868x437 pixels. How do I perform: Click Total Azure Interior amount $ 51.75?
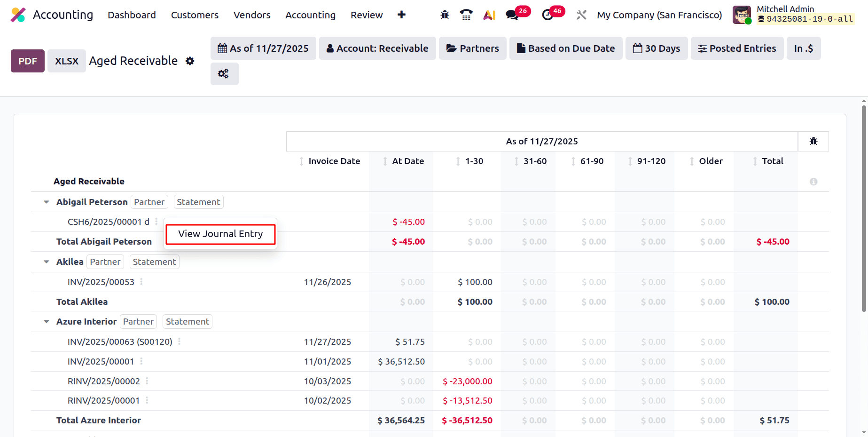(774, 421)
